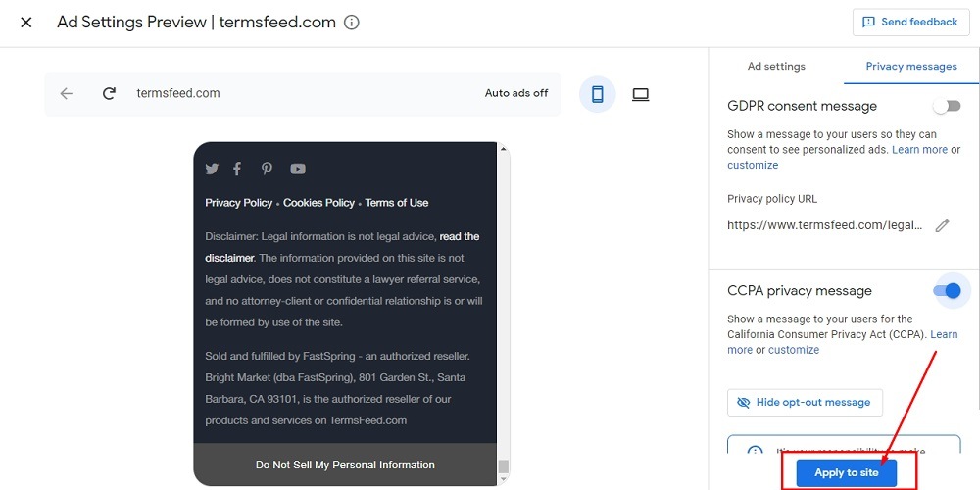The width and height of the screenshot is (980, 490).
Task: Open customize link under CCPA message
Action: pyautogui.click(x=794, y=350)
